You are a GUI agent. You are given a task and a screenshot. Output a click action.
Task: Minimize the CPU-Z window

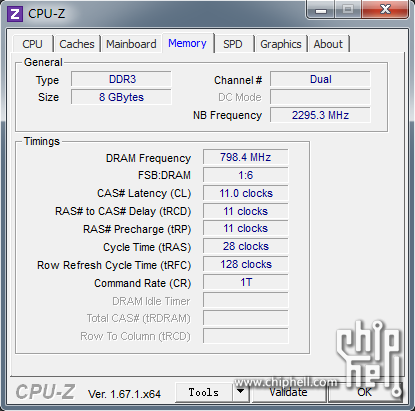pyautogui.click(x=321, y=9)
